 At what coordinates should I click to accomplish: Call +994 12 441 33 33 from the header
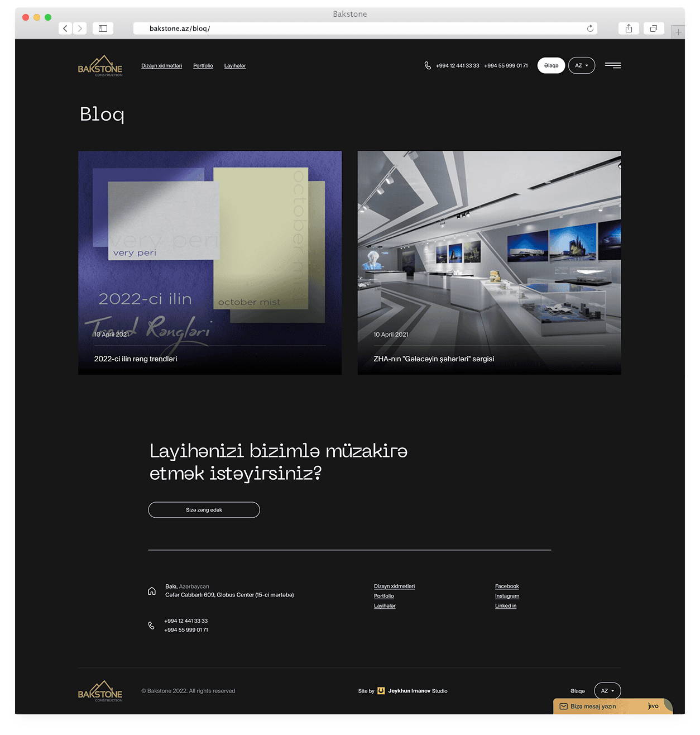point(457,66)
